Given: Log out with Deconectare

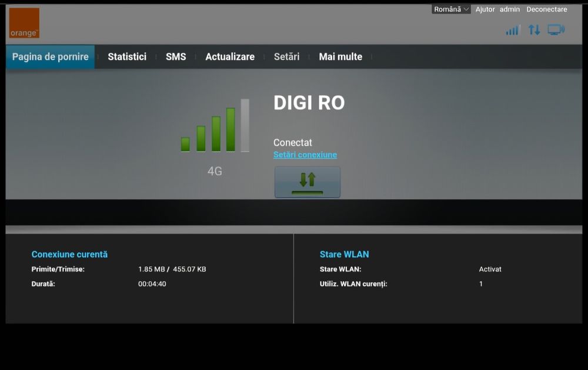Looking at the screenshot, I should click(547, 9).
